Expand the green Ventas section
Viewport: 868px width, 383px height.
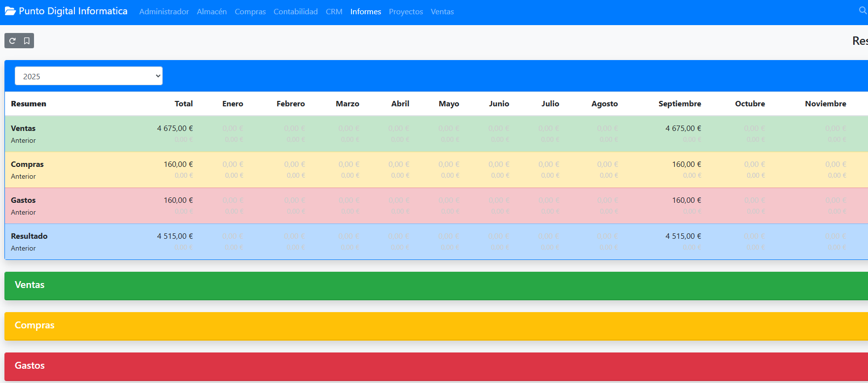coord(436,286)
